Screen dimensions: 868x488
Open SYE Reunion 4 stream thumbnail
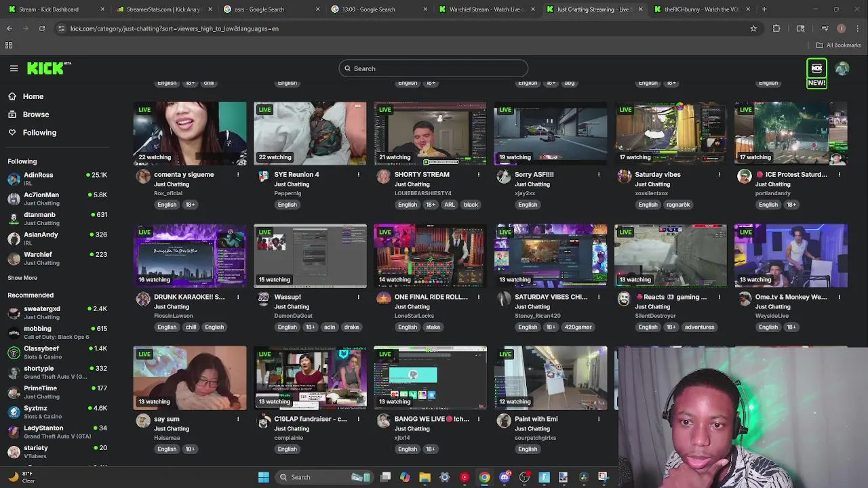point(310,134)
